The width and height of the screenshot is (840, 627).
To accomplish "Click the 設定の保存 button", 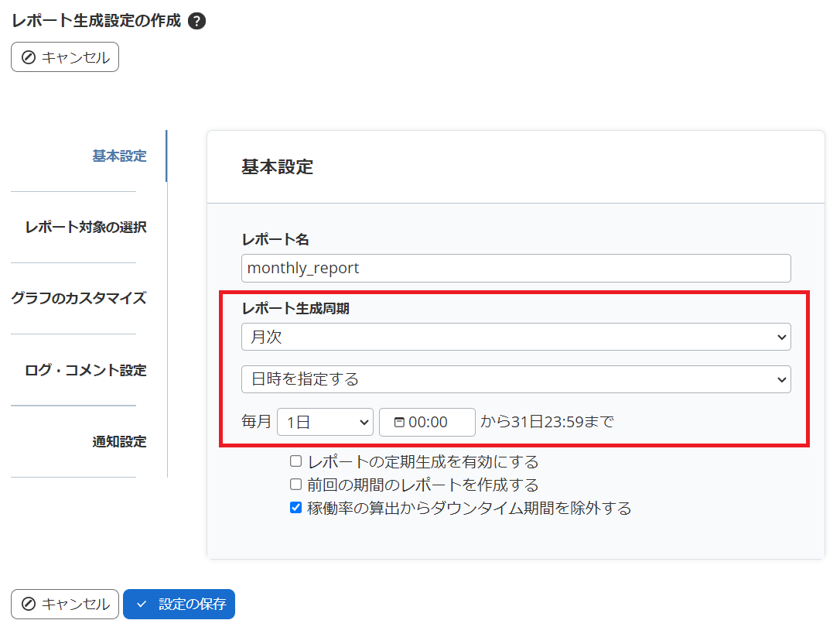I will [x=179, y=605].
